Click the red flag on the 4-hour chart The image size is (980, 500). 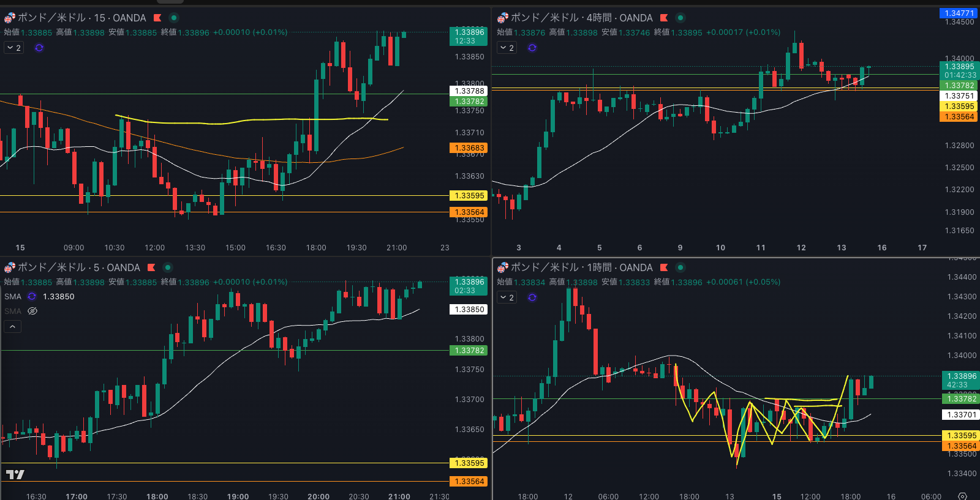point(664,18)
